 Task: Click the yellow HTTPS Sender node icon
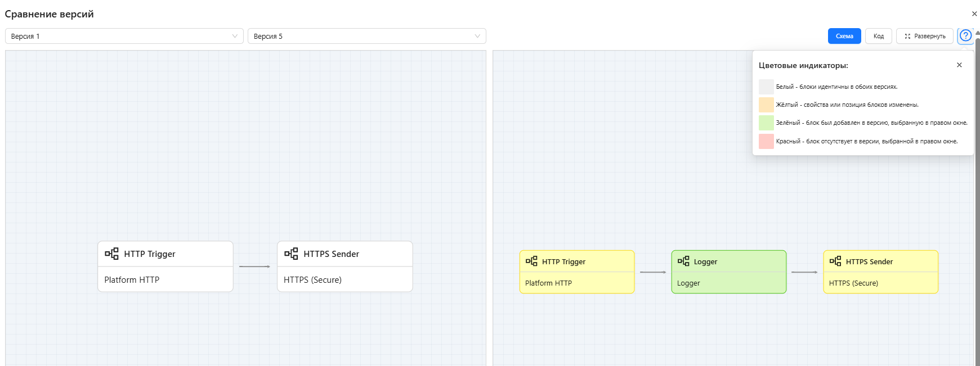tap(835, 261)
